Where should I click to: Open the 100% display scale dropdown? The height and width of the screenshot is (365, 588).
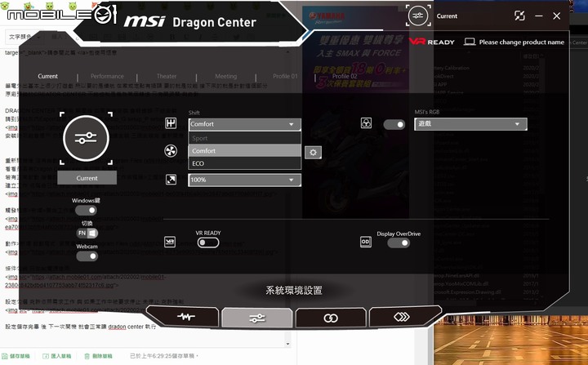(244, 180)
